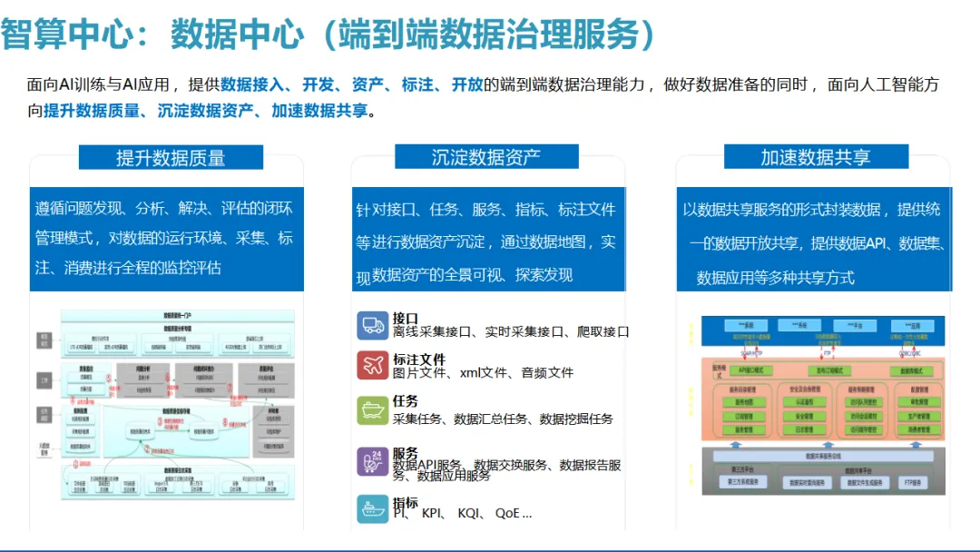Click the 标注文件 heading label
This screenshot has height=552, width=980.
(x=418, y=360)
